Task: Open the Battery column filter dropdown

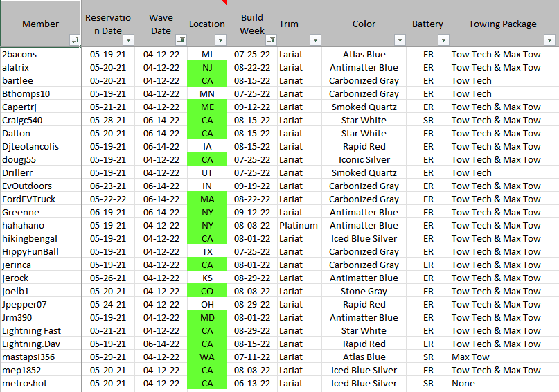Action: (443, 40)
